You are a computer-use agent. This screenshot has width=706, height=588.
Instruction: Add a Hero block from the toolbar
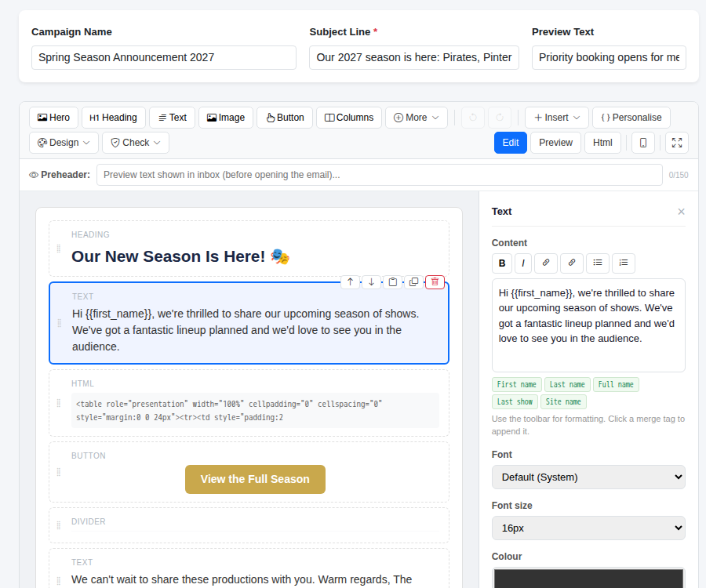coord(53,118)
